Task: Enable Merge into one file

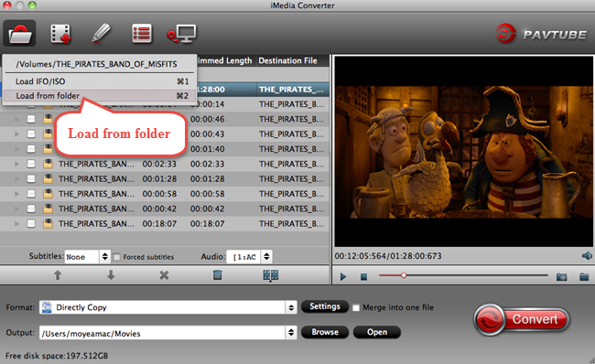Action: pyautogui.click(x=356, y=307)
